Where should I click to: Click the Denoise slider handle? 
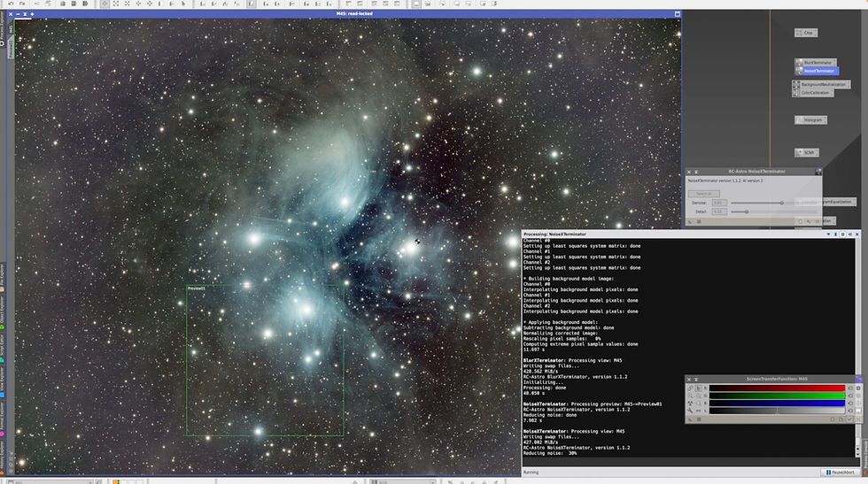tap(781, 203)
